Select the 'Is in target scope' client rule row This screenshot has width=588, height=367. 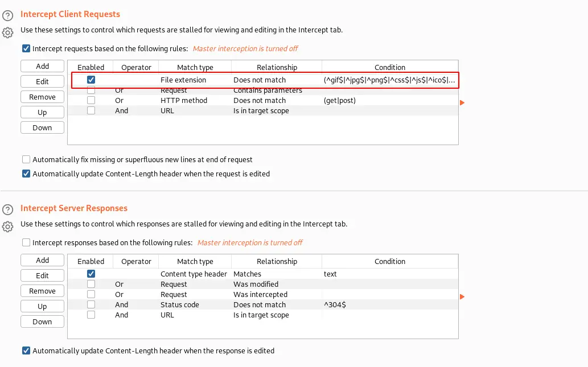tap(261, 111)
